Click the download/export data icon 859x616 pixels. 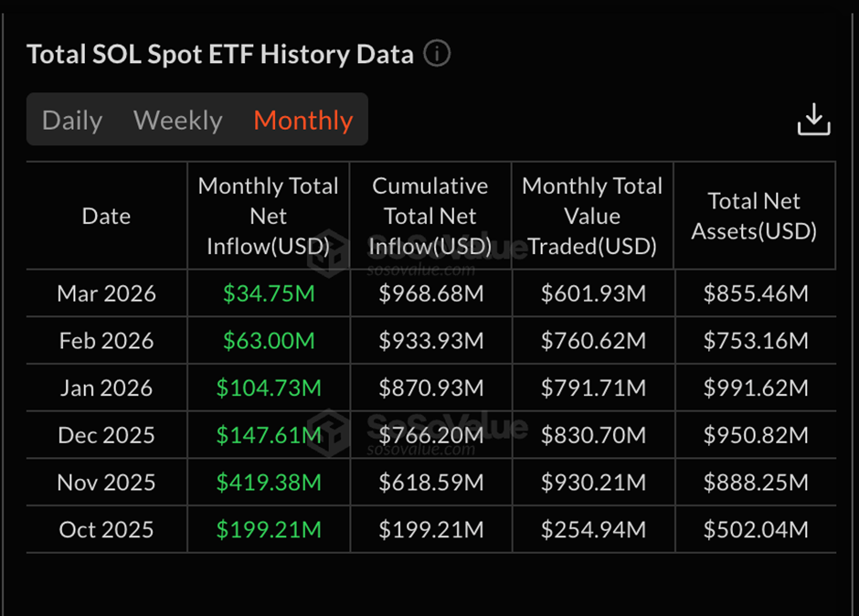(x=813, y=119)
